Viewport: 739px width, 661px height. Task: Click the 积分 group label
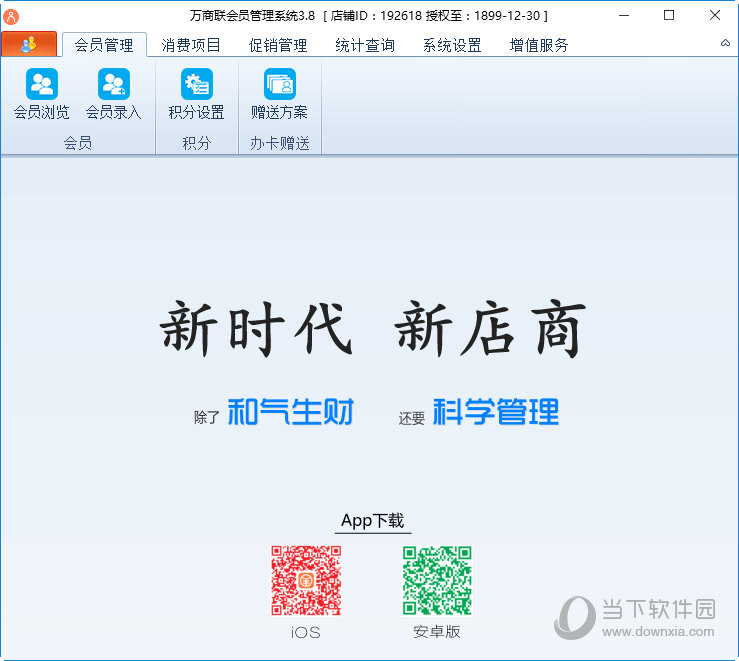(197, 143)
